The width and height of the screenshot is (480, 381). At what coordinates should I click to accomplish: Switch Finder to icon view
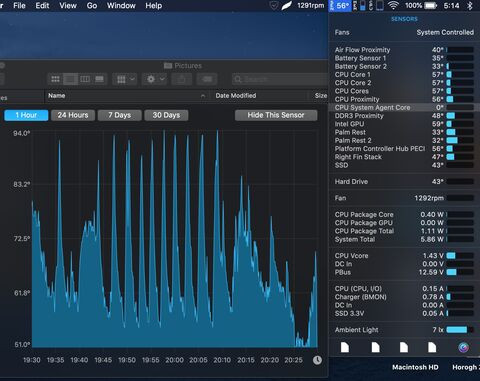pyautogui.click(x=55, y=79)
